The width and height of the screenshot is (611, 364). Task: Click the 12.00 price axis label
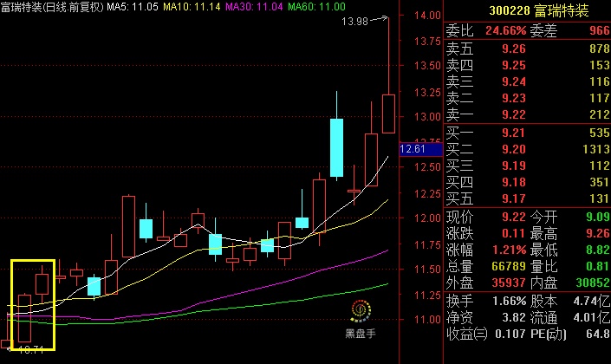pyautogui.click(x=427, y=218)
